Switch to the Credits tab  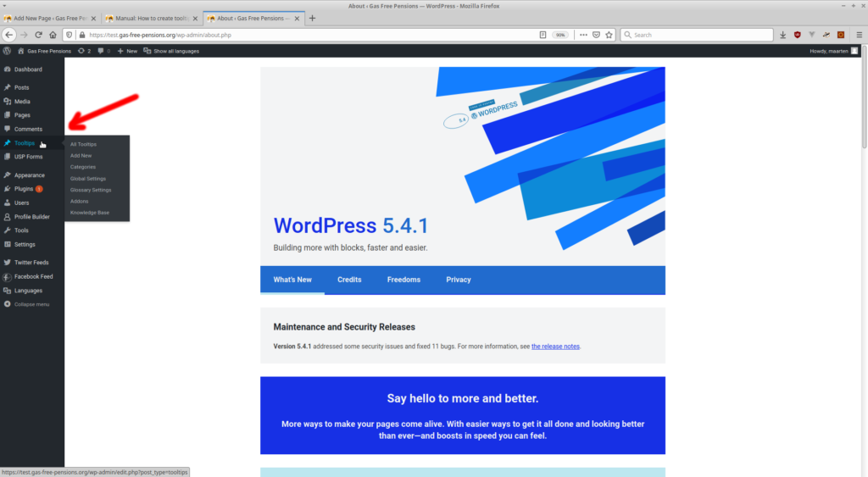pyautogui.click(x=349, y=280)
